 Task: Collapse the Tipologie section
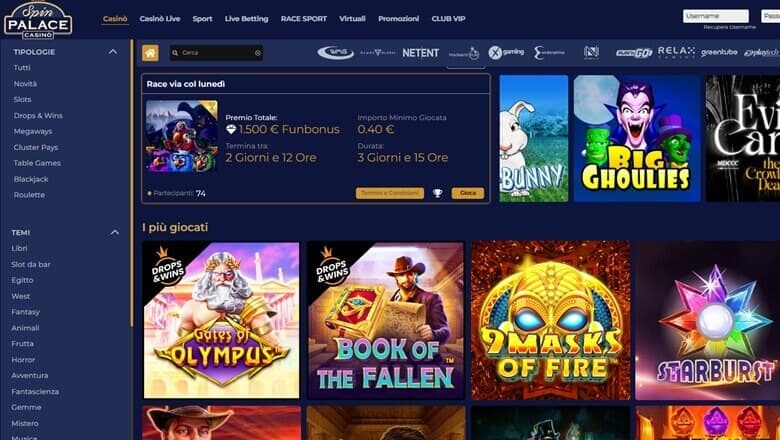[113, 52]
